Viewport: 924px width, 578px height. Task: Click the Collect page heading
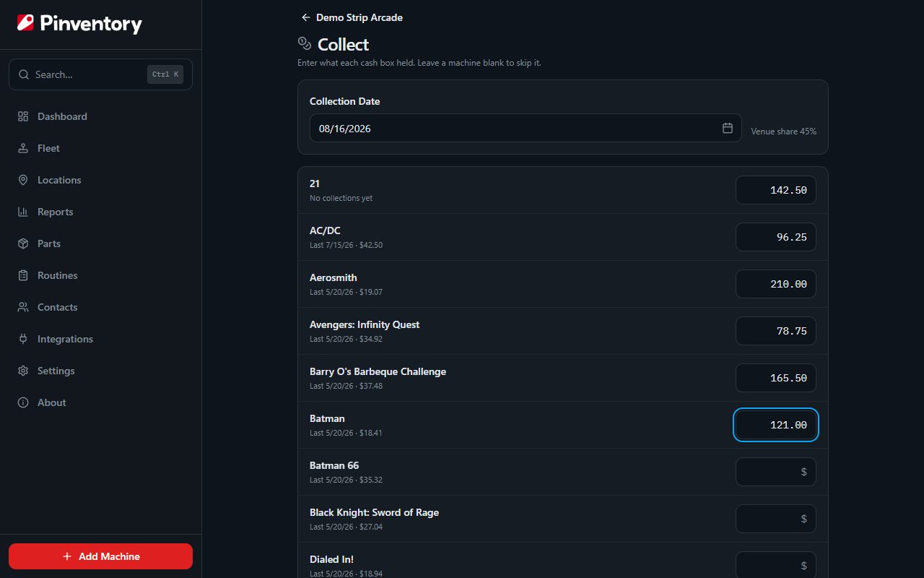[343, 45]
